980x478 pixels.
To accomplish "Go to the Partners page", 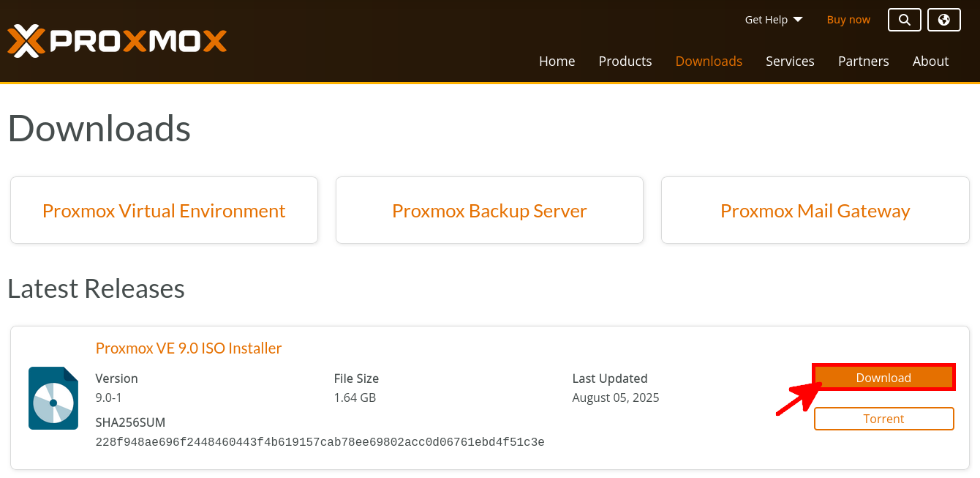I will (x=863, y=61).
